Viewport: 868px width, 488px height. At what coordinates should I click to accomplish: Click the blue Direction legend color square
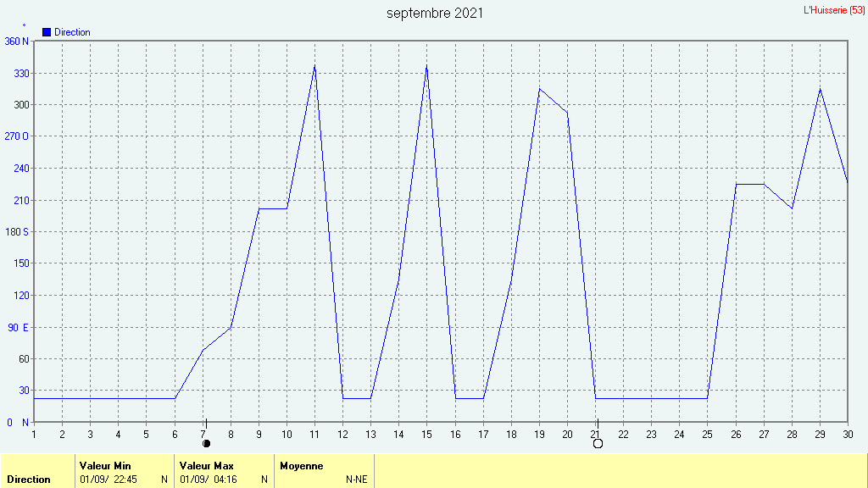[x=47, y=32]
